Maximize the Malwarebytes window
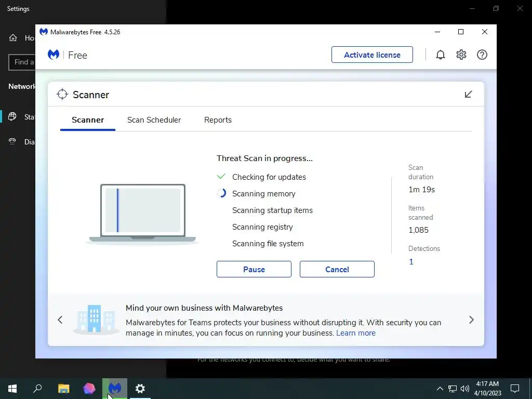The height and width of the screenshot is (399, 532). 461,32
